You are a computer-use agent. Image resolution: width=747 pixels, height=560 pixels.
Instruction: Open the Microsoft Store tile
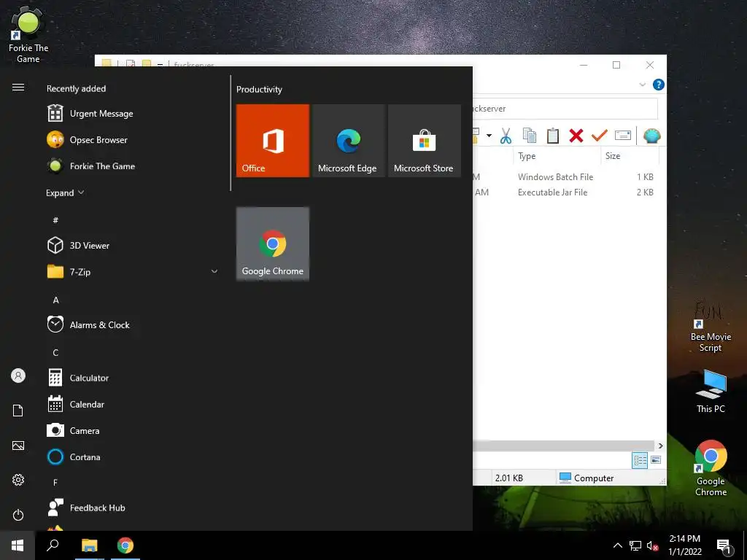point(424,141)
